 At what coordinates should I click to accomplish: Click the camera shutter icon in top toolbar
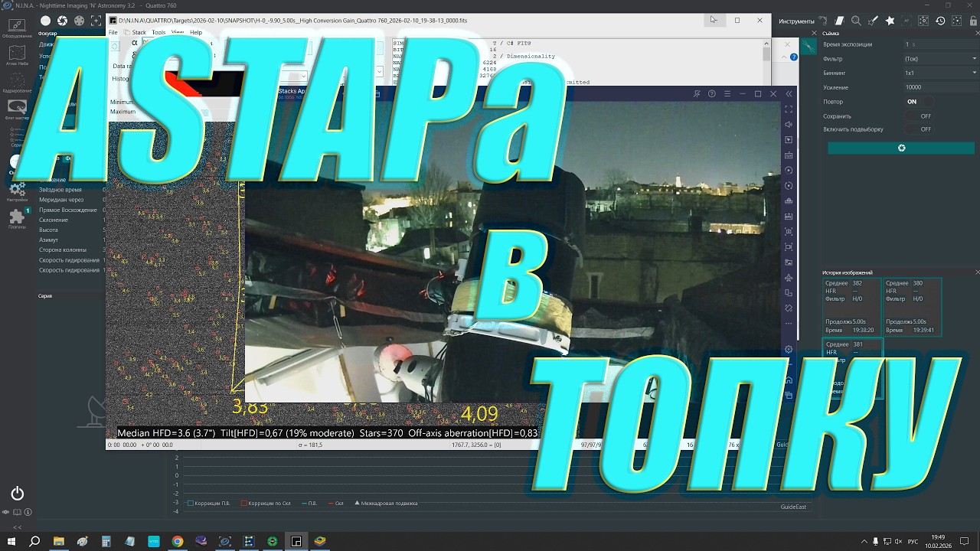coord(62,21)
